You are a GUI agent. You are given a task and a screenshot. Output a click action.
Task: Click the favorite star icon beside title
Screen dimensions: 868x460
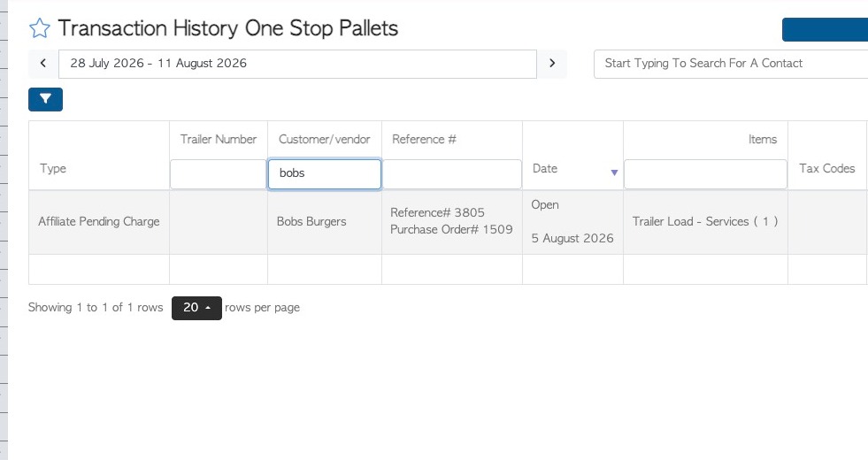point(39,28)
